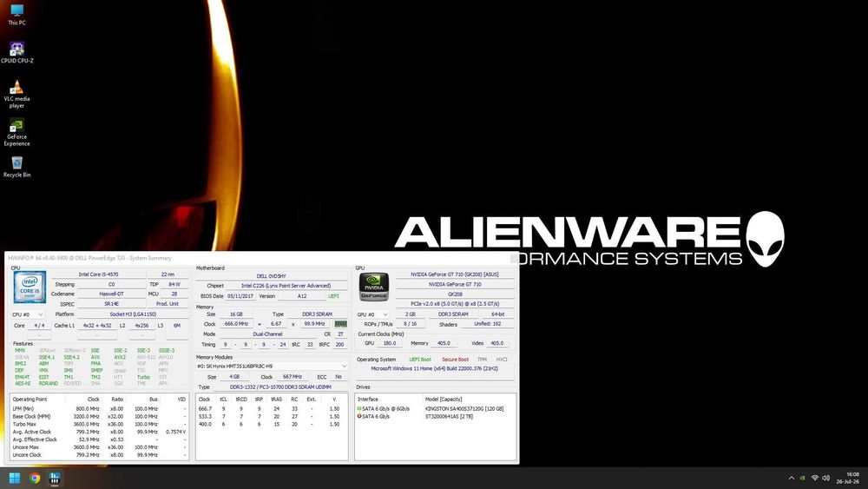Click the Intel Core i5 logo
Viewport: 868px width, 489px height.
click(x=30, y=287)
